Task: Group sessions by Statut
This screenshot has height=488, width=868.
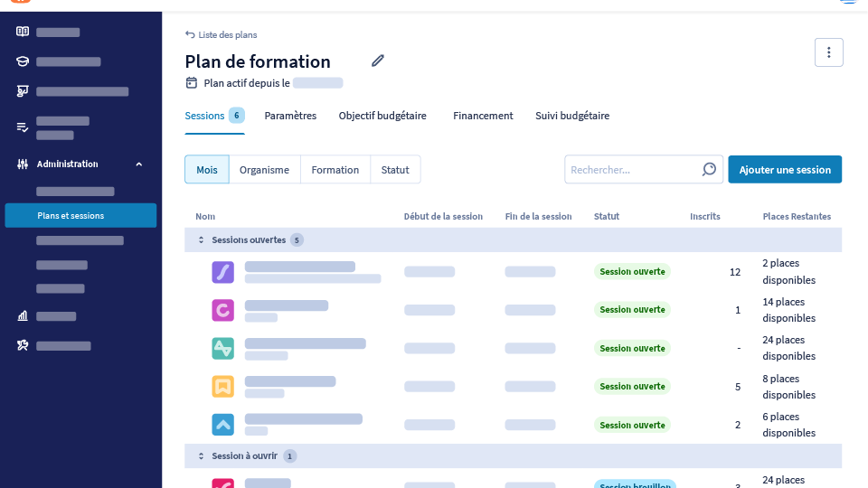Action: click(x=395, y=169)
